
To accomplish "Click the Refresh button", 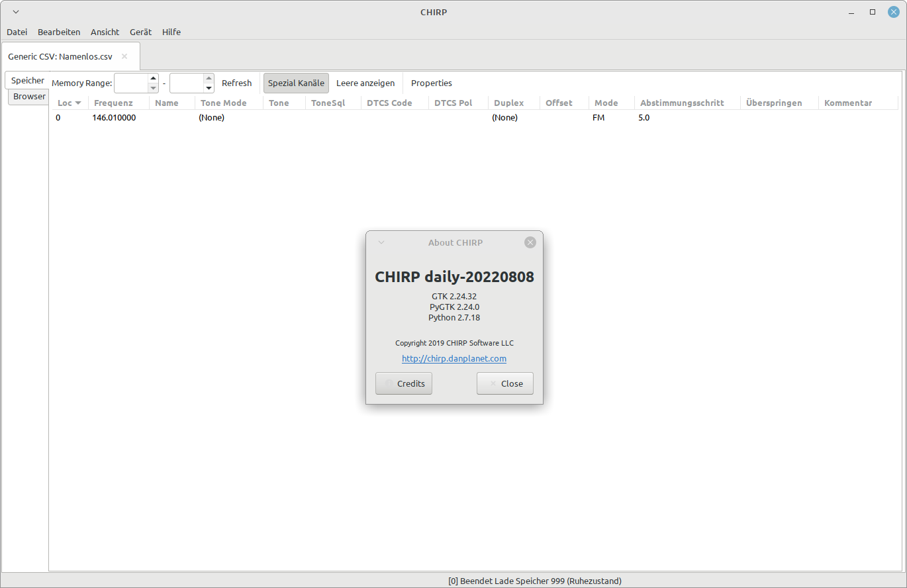I will (237, 83).
